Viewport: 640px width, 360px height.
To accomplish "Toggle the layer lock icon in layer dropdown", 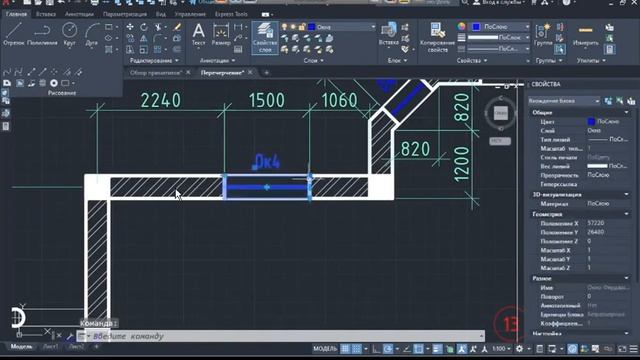I will point(302,27).
